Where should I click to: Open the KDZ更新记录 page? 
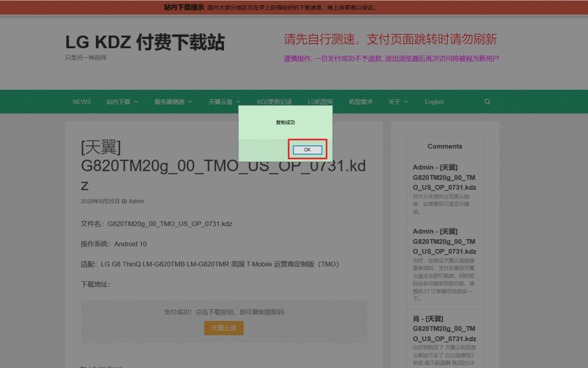click(x=274, y=102)
